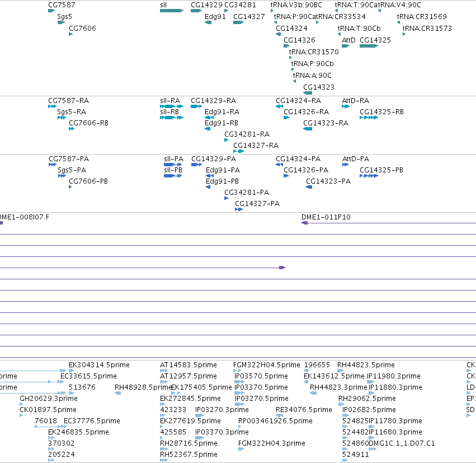This screenshot has width=476, height=463.
Task: Select protein Edg91-PB
Action: pos(222,181)
